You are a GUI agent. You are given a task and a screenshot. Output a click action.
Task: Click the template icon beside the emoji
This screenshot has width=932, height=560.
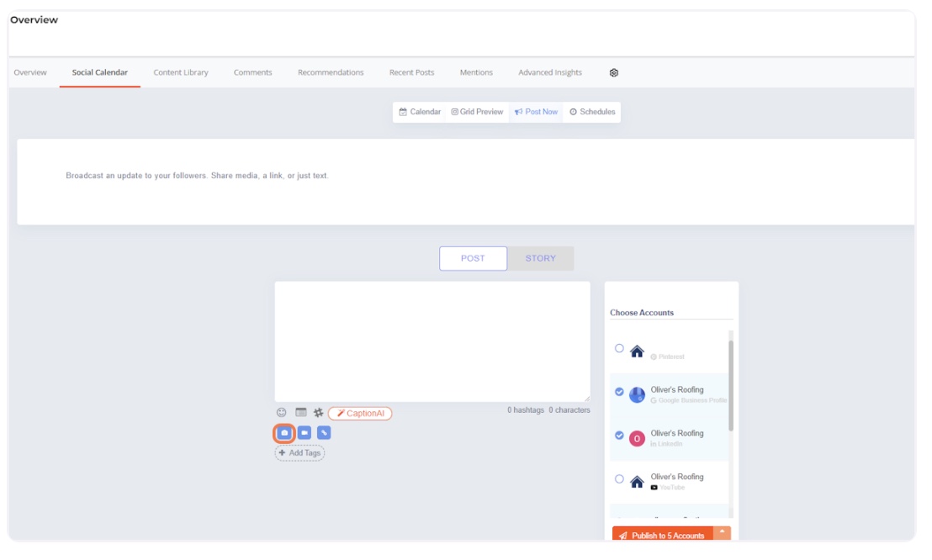pos(300,413)
